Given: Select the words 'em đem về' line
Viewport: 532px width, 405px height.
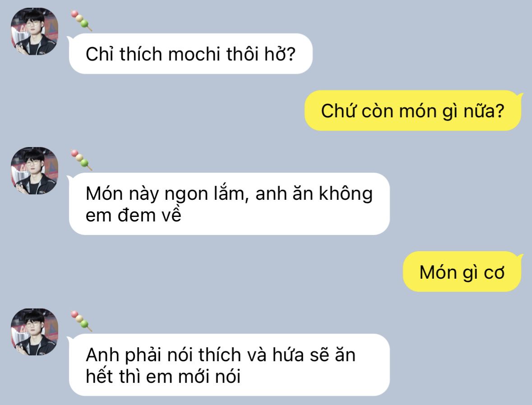Looking at the screenshot, I should tap(134, 215).
